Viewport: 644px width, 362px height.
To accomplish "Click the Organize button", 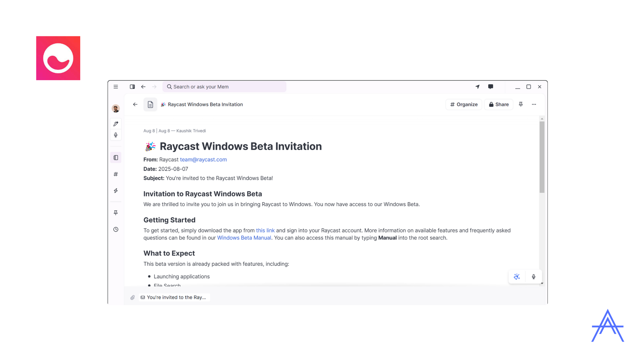I will 464,104.
